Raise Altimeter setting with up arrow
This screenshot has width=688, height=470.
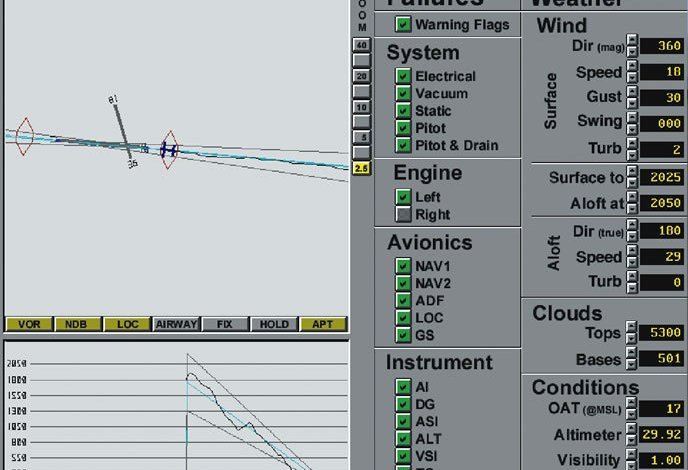[x=631, y=429]
